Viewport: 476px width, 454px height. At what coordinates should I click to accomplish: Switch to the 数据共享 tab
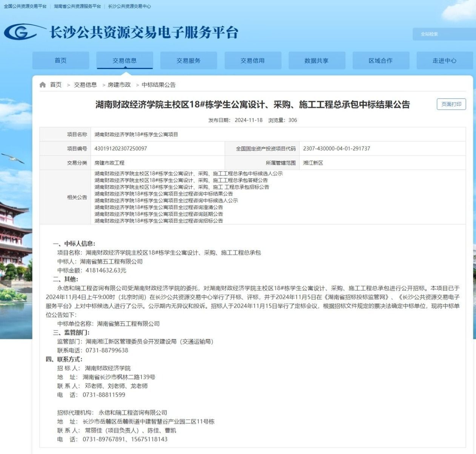[316, 61]
